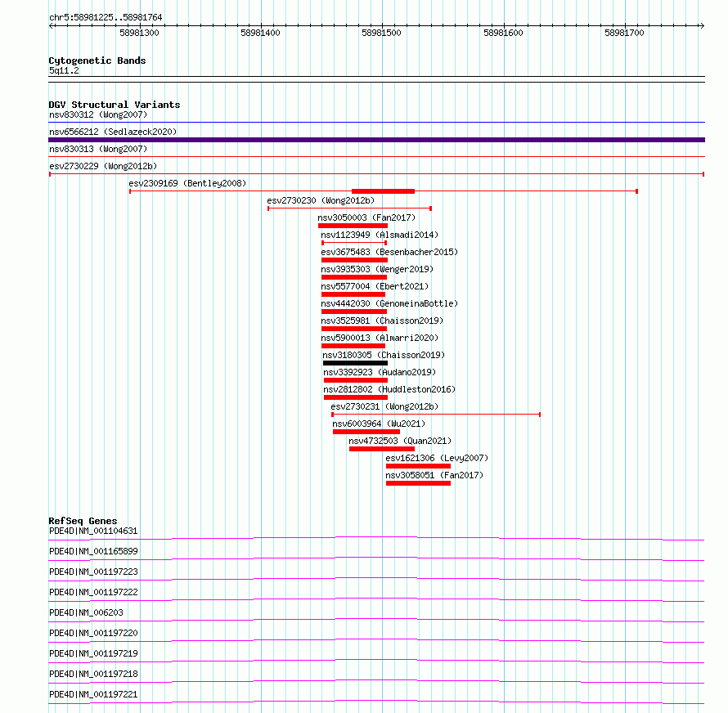This screenshot has height=713, width=728.
Task: Open transcript PDE4D|NM_006203
Action: (87, 612)
